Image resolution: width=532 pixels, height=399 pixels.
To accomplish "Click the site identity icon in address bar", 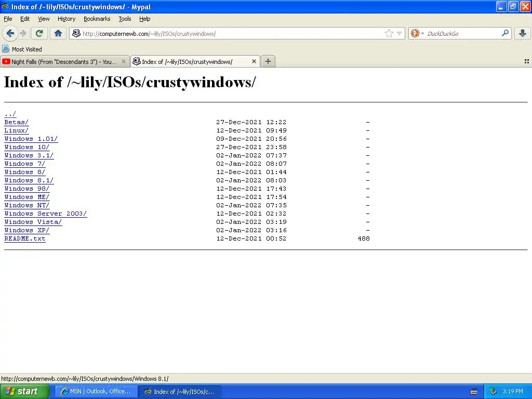I will pyautogui.click(x=76, y=33).
